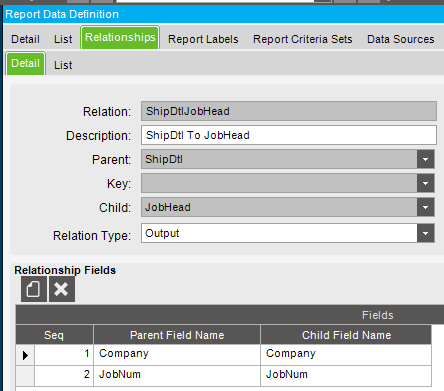Go to the Data Sources tab
The width and height of the screenshot is (444, 391).
pyautogui.click(x=401, y=39)
